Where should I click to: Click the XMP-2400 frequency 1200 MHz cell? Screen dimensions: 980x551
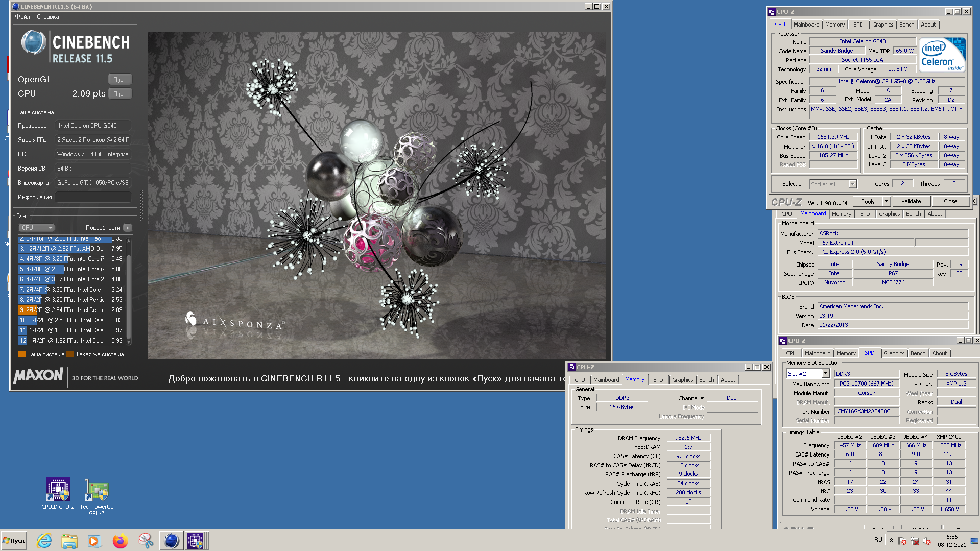tap(949, 445)
